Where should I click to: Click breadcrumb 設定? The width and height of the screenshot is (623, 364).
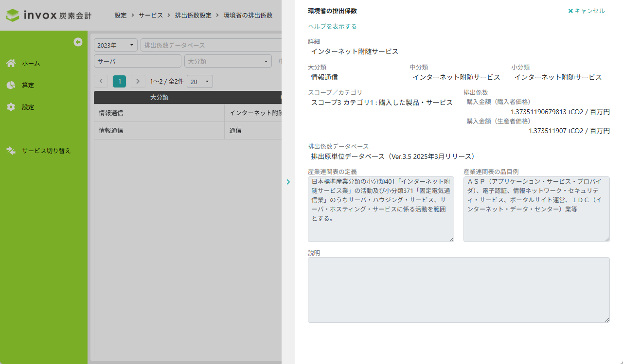click(121, 15)
